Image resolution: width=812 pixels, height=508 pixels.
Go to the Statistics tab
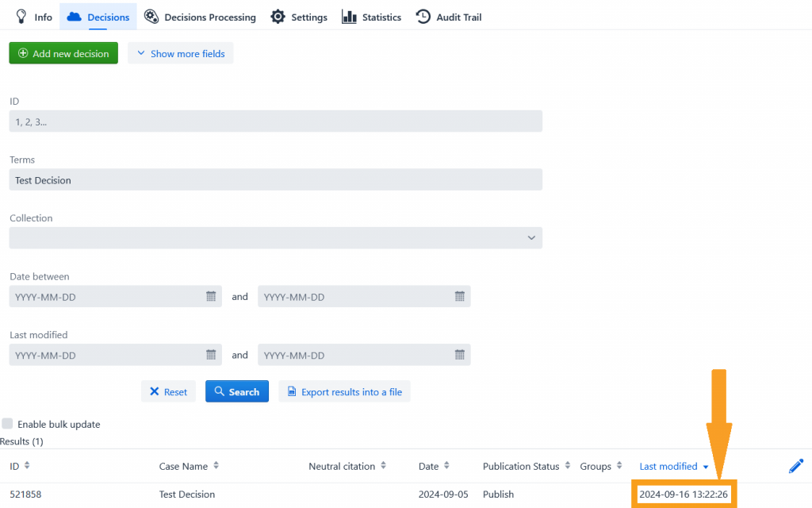pos(371,17)
